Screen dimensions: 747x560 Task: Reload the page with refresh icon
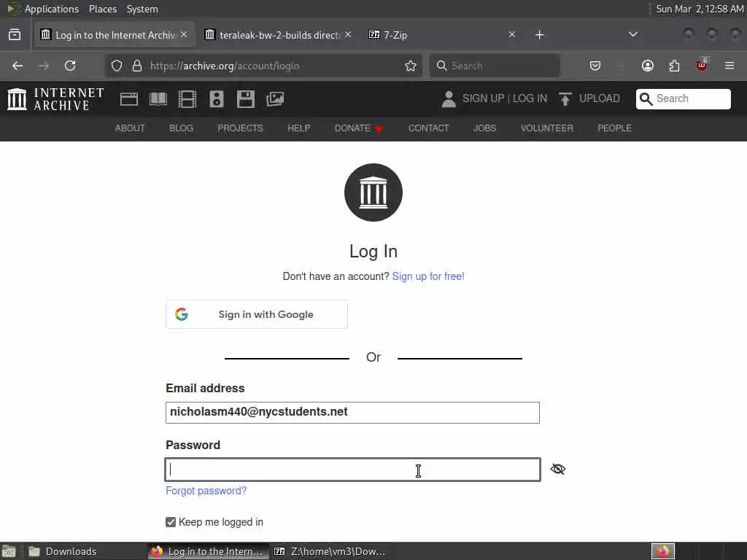click(70, 66)
